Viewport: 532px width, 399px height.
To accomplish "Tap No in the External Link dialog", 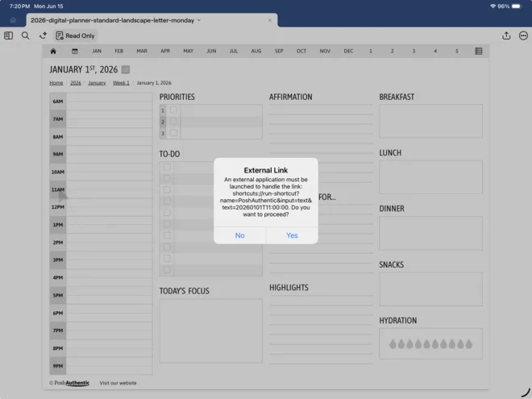I will click(x=240, y=235).
